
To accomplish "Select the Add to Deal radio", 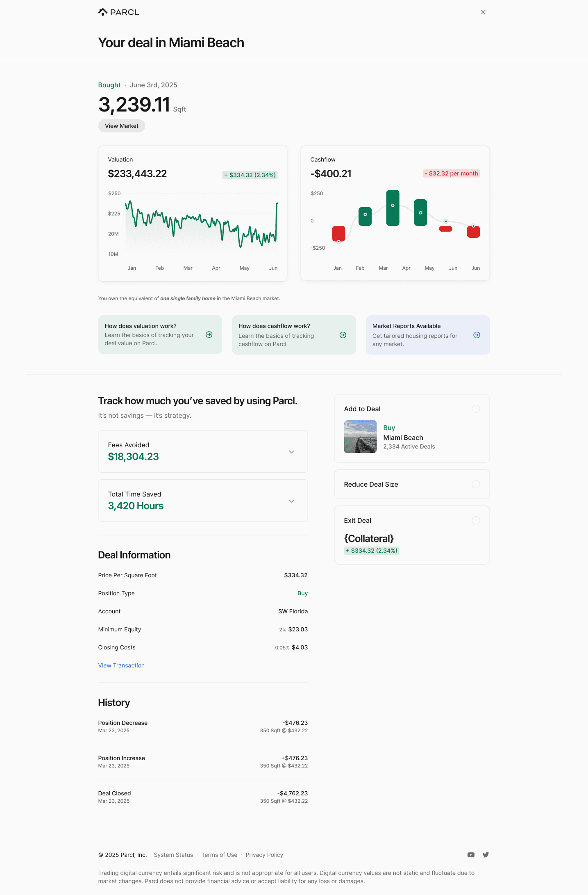I will point(476,409).
